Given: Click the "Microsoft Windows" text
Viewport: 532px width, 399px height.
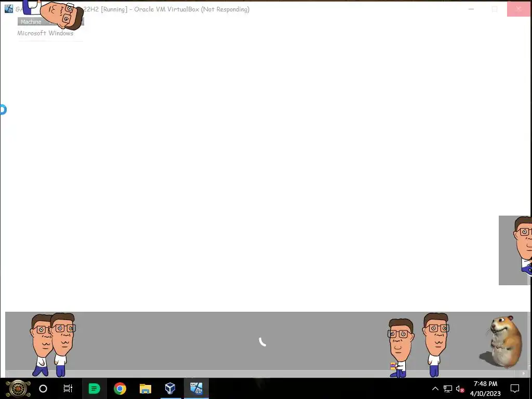Looking at the screenshot, I should point(45,33).
